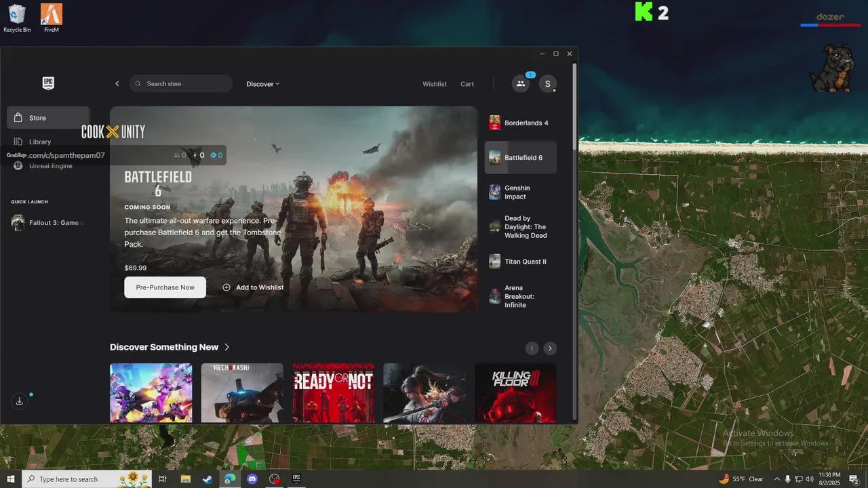Screen dimensions: 868x488
Task: Click the carousel next arrow
Action: click(x=550, y=348)
